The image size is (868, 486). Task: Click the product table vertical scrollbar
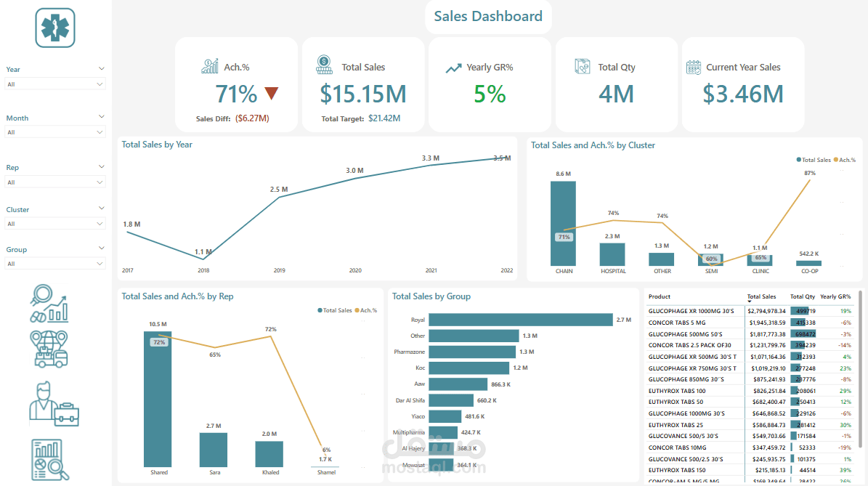(x=860, y=369)
